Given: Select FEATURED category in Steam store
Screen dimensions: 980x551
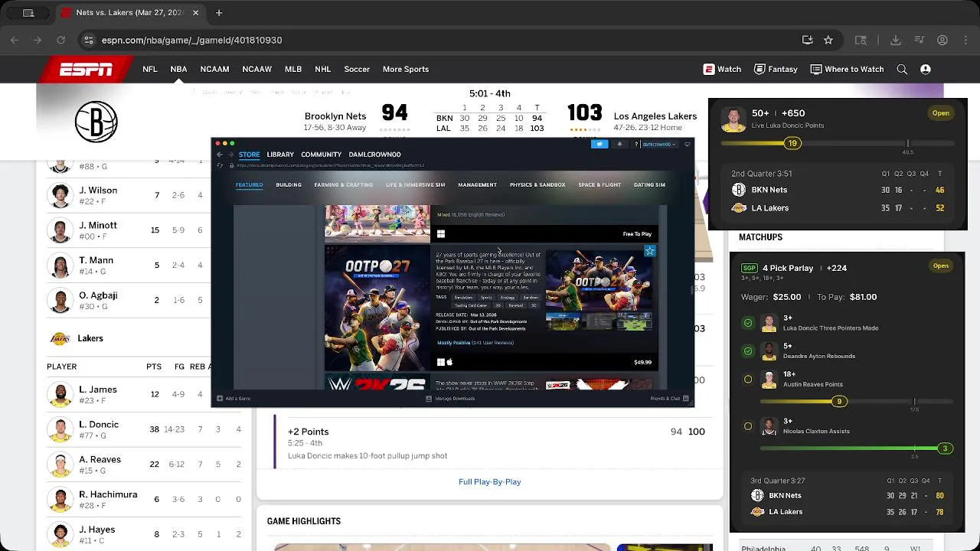Looking at the screenshot, I should tap(249, 184).
